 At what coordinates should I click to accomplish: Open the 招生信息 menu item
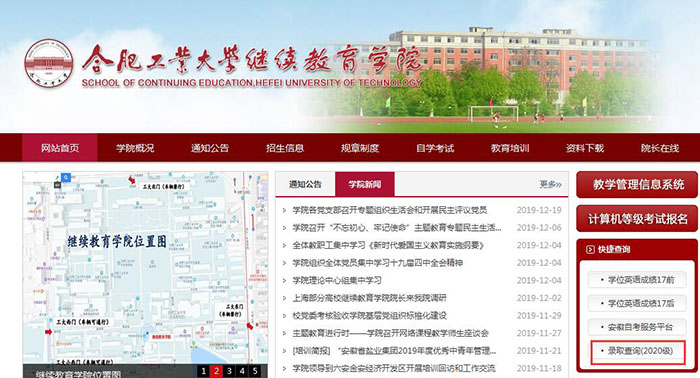click(285, 148)
